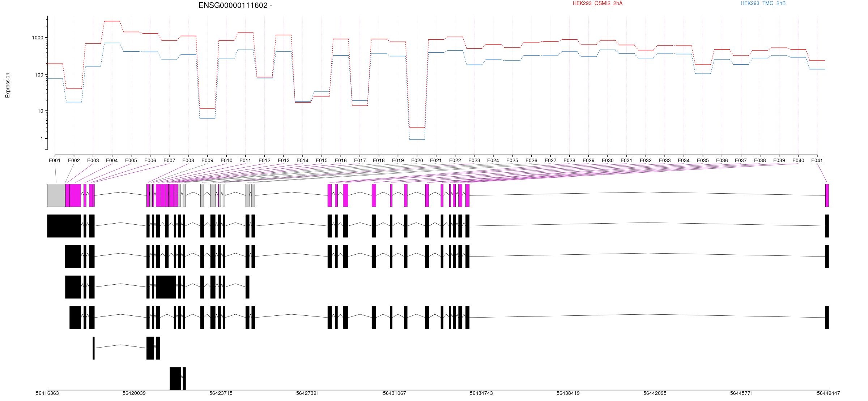Click exon label E001

55,160
